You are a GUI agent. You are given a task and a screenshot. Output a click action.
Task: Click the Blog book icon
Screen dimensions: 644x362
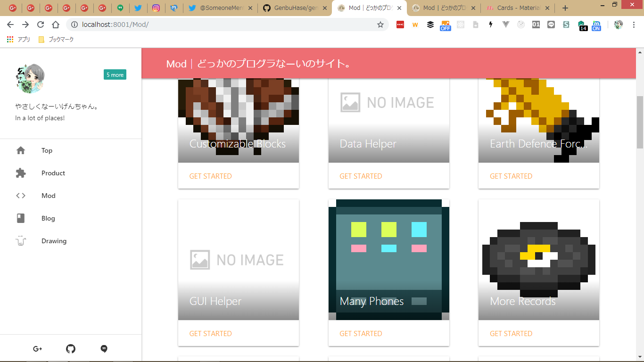tap(21, 218)
